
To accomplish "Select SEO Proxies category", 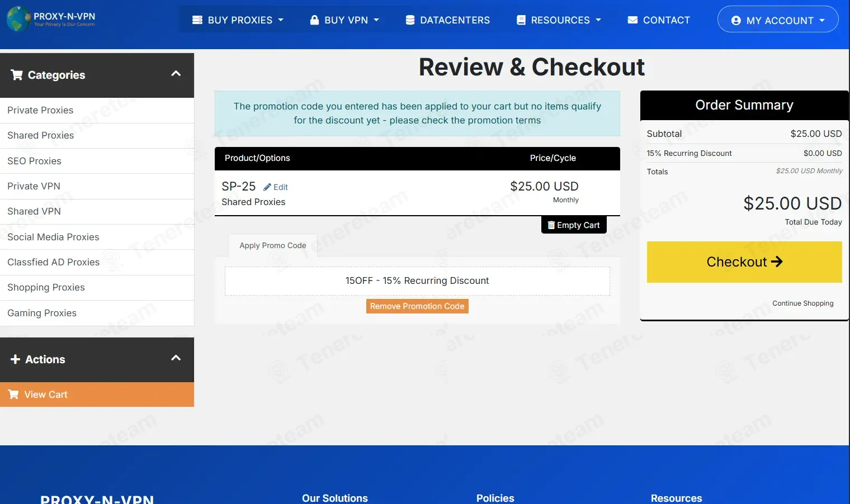I will point(97,161).
